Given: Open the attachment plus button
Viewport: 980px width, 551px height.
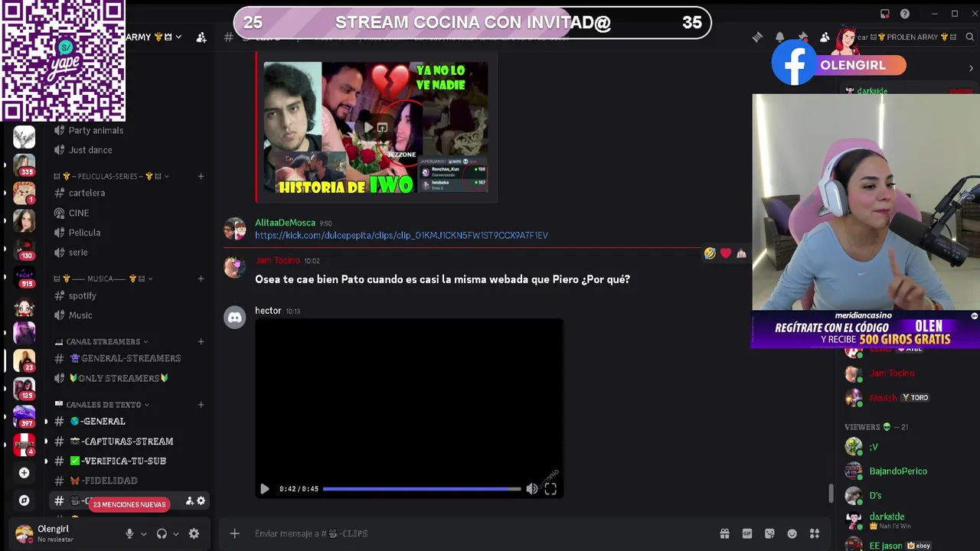Looking at the screenshot, I should pos(235,533).
